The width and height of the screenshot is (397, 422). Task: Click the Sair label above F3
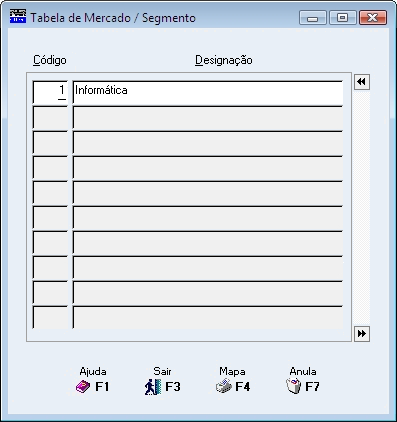tap(162, 371)
